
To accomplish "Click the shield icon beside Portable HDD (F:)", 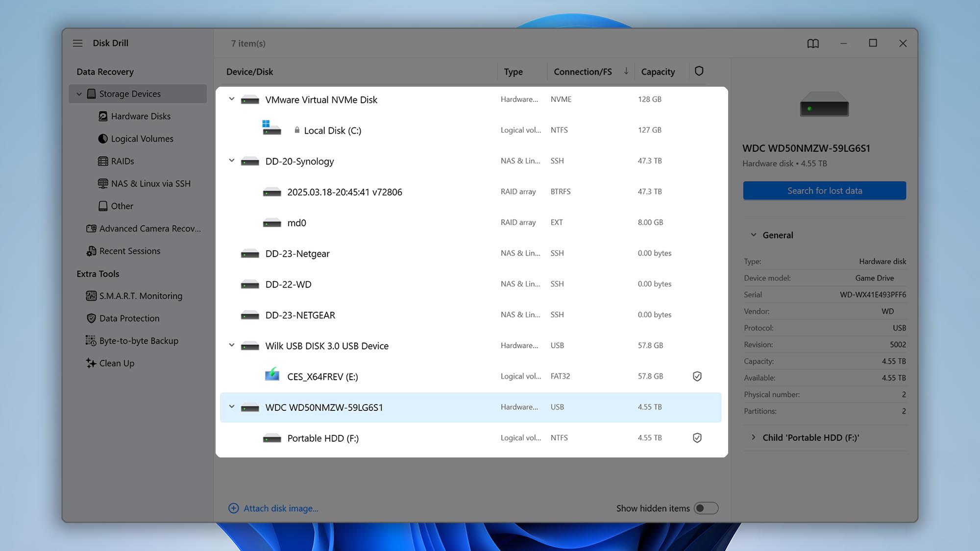I will pyautogui.click(x=697, y=437).
